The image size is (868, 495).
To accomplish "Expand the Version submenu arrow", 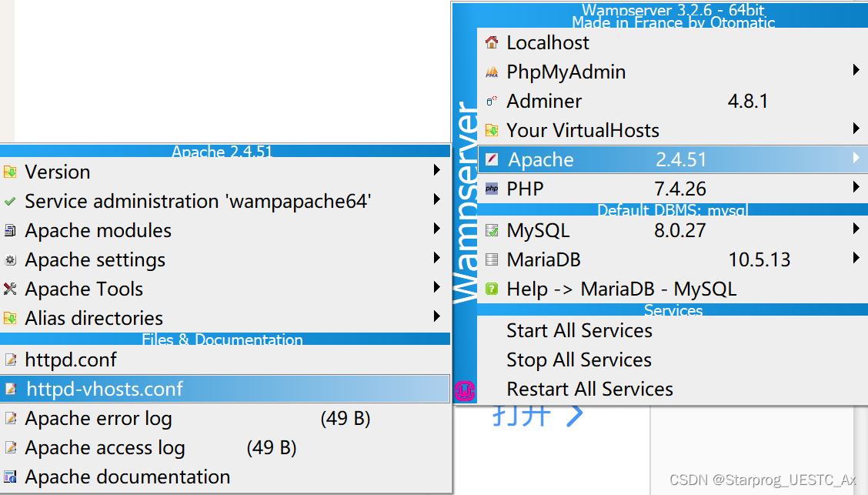I will (437, 170).
